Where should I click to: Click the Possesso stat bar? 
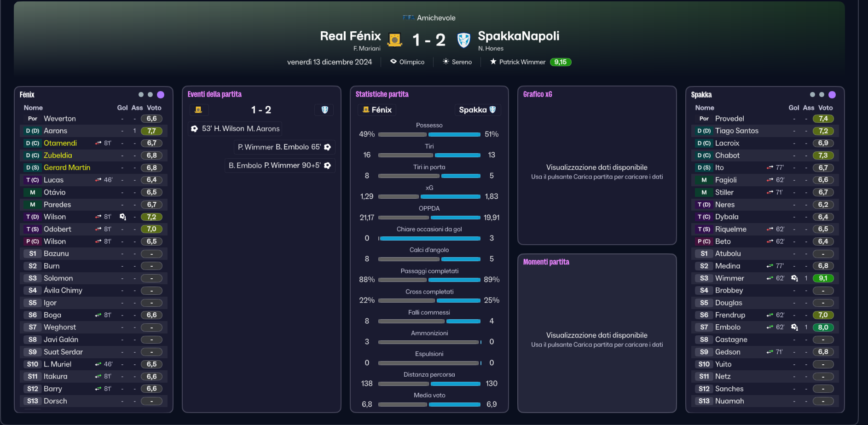tap(429, 134)
